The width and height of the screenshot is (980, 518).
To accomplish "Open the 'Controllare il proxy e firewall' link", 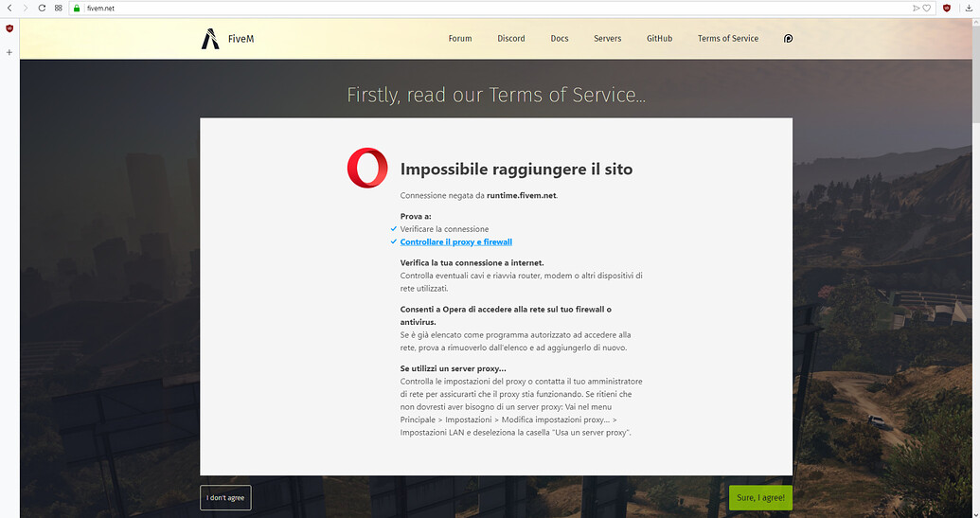I will [x=456, y=241].
